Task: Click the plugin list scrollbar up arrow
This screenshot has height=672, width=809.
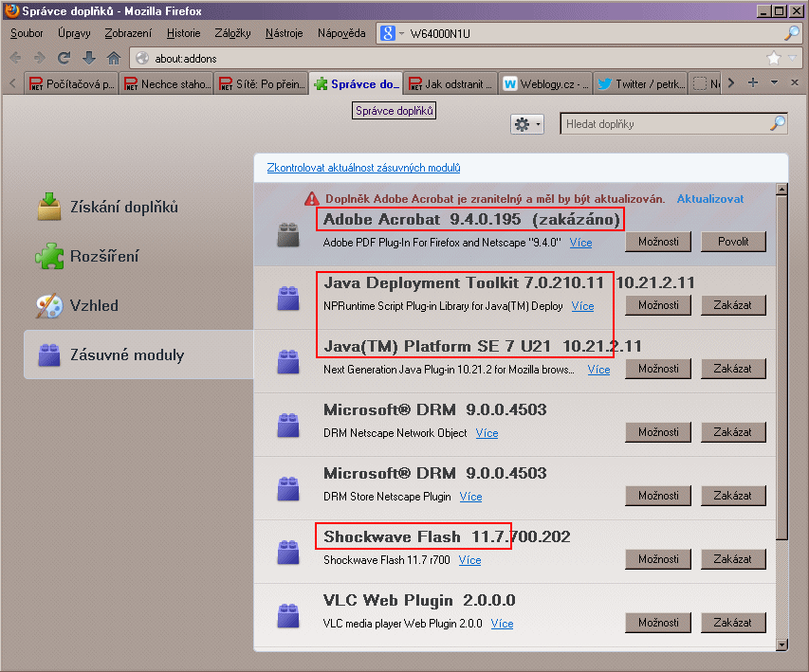Action: coord(781,190)
